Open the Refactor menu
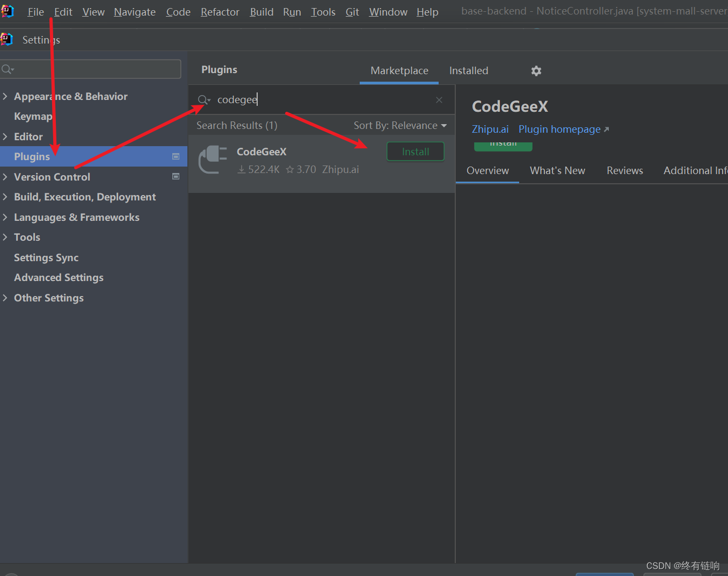 point(220,12)
